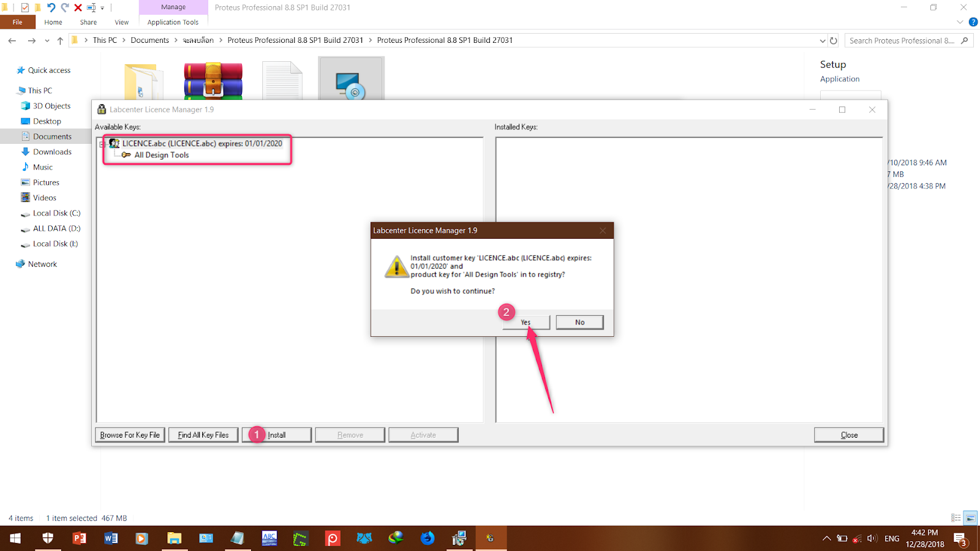The image size is (980, 551).
Task: Switch to the View ribbon tab
Action: click(x=122, y=22)
